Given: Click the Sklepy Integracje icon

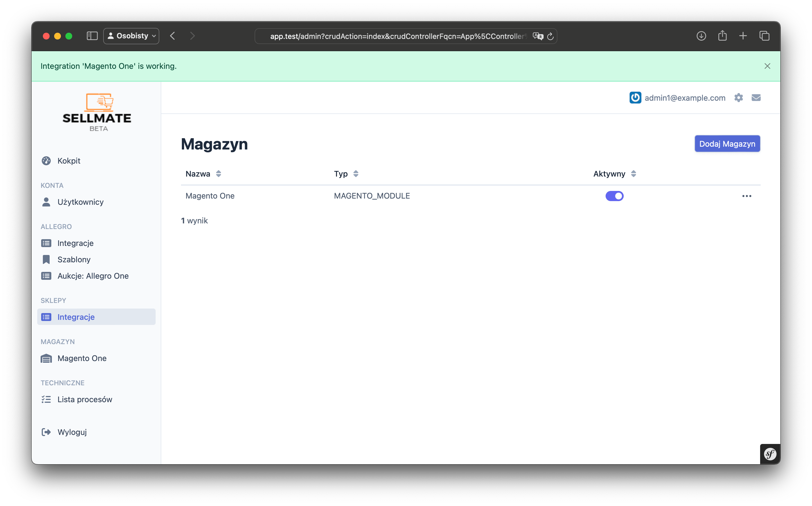Looking at the screenshot, I should tap(46, 317).
